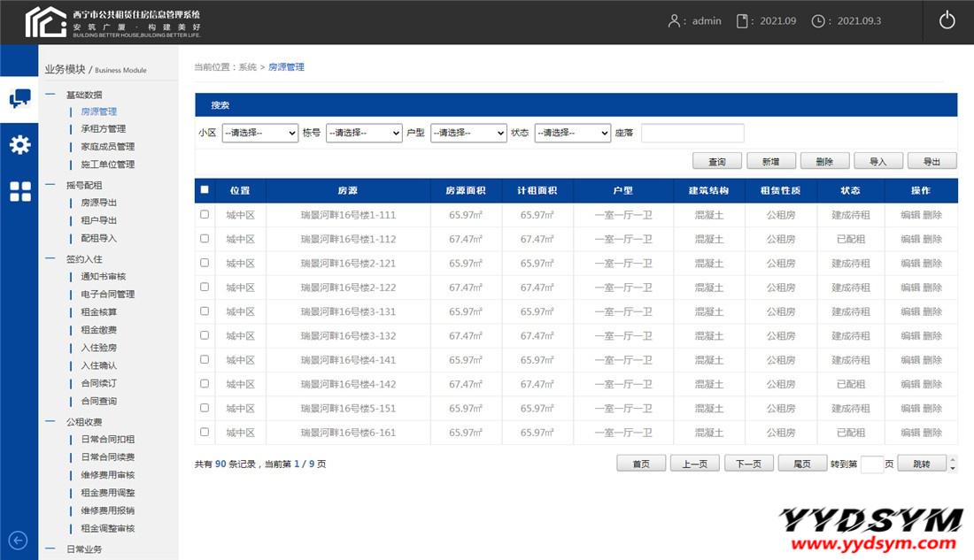Open the four-squares grid sidebar icon

pyautogui.click(x=19, y=191)
